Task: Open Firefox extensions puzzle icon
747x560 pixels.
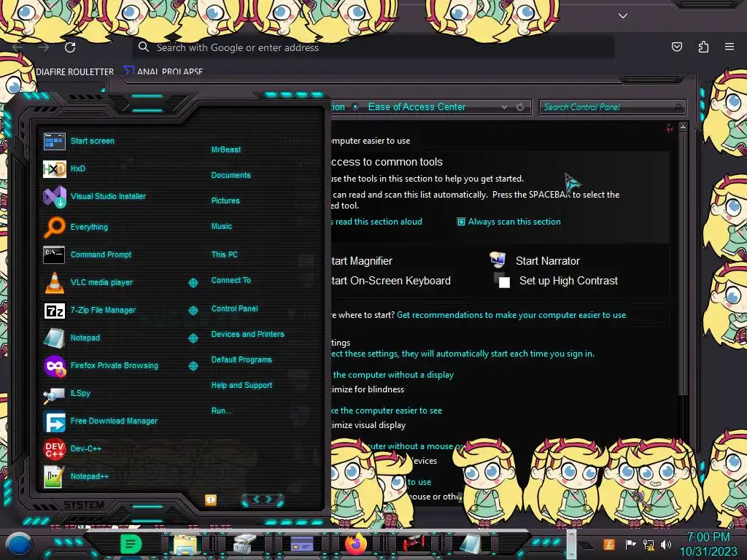Action: pos(703,47)
